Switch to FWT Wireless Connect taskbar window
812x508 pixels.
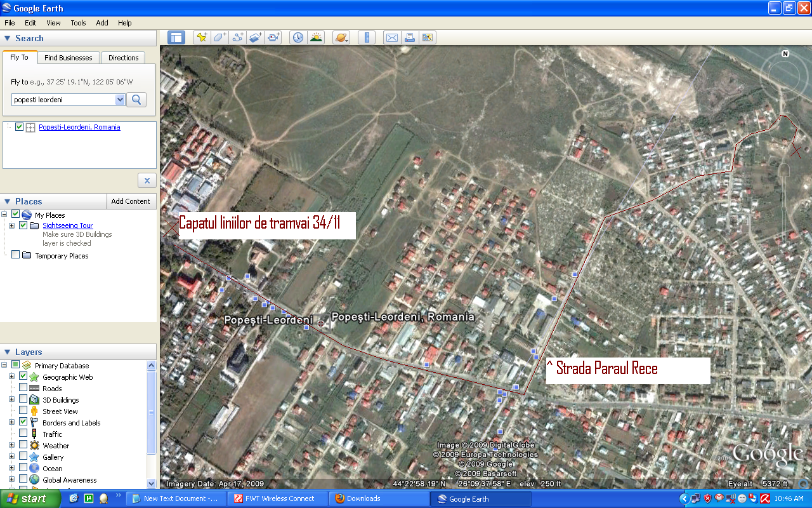click(278, 498)
